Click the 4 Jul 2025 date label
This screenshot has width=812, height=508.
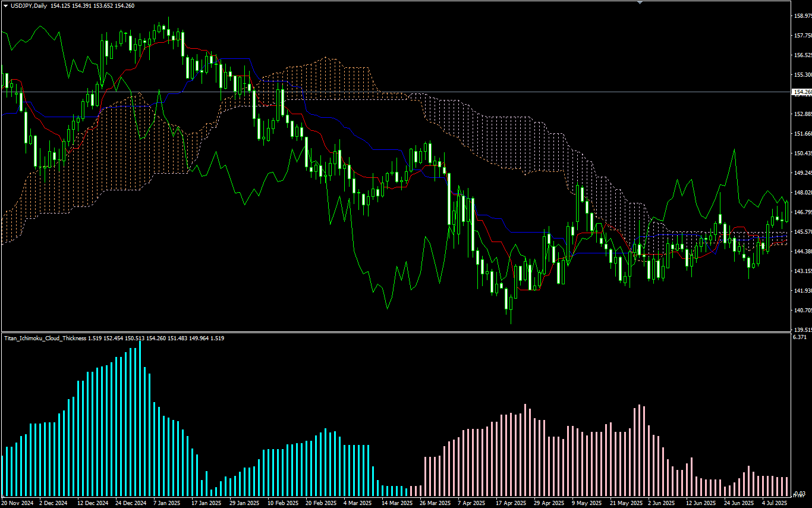[x=775, y=503]
